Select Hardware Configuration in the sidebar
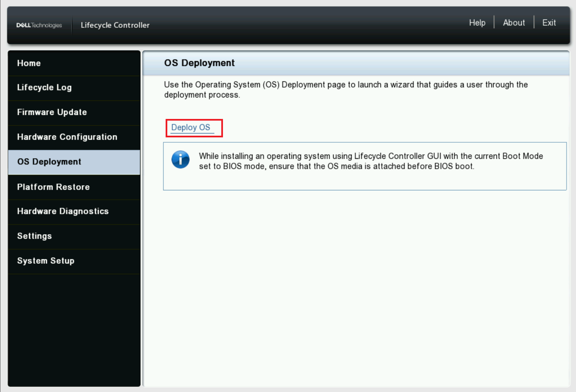The image size is (576, 392). click(67, 137)
